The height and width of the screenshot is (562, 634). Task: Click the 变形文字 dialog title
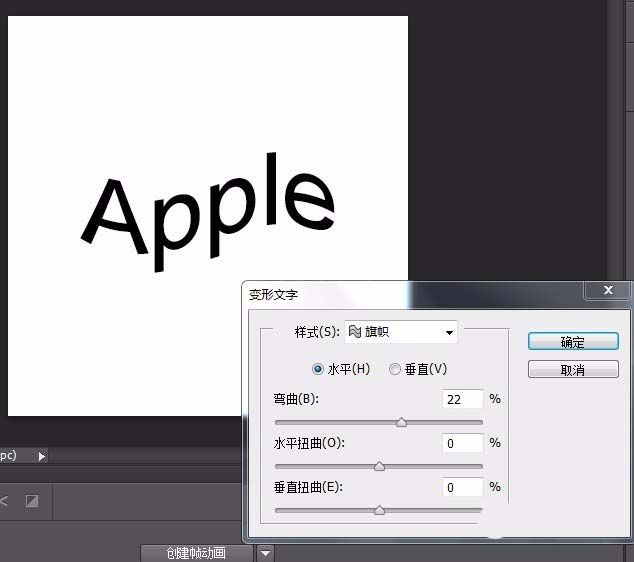273,294
